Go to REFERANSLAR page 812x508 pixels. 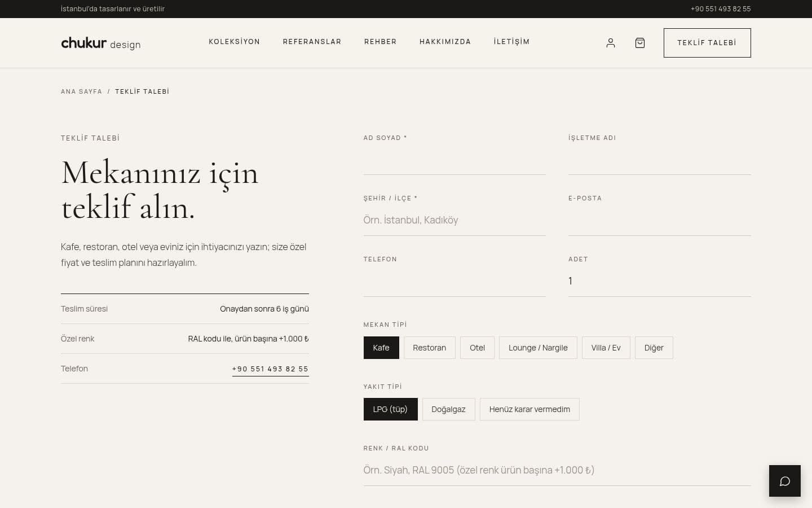312,42
